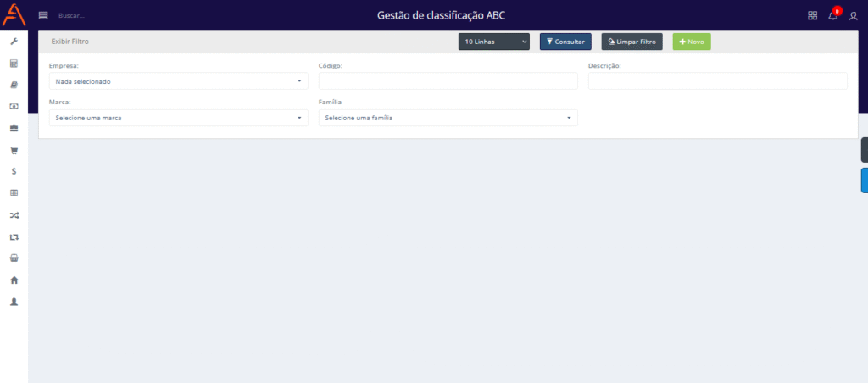The width and height of the screenshot is (868, 383).
Task: Expand the Empresa dropdown
Action: coord(178,81)
